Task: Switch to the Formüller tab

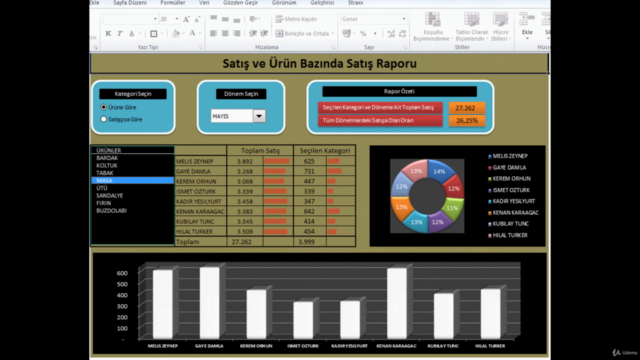Action: pyautogui.click(x=173, y=3)
